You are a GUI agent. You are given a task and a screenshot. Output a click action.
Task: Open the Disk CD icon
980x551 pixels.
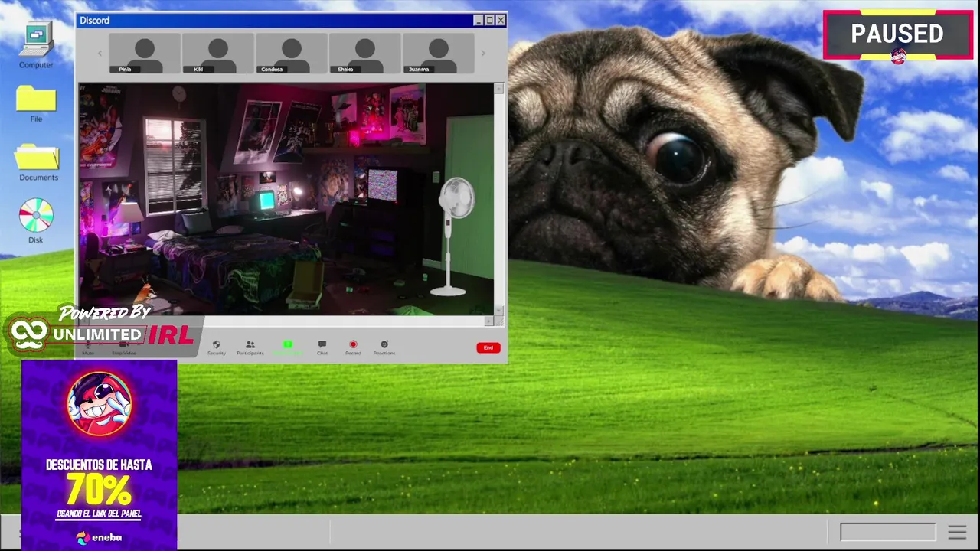coord(36,220)
